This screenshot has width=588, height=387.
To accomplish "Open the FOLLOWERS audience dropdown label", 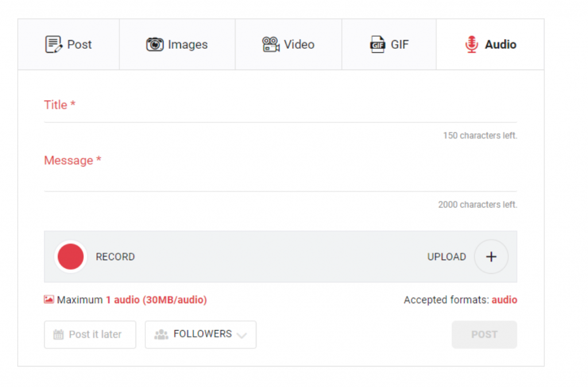I will [x=202, y=334].
